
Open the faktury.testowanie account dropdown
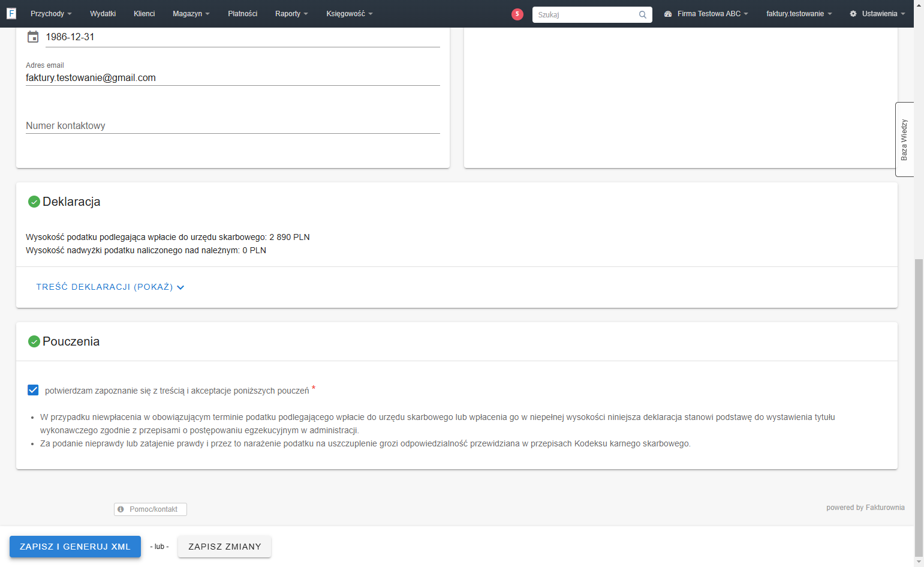pos(799,14)
